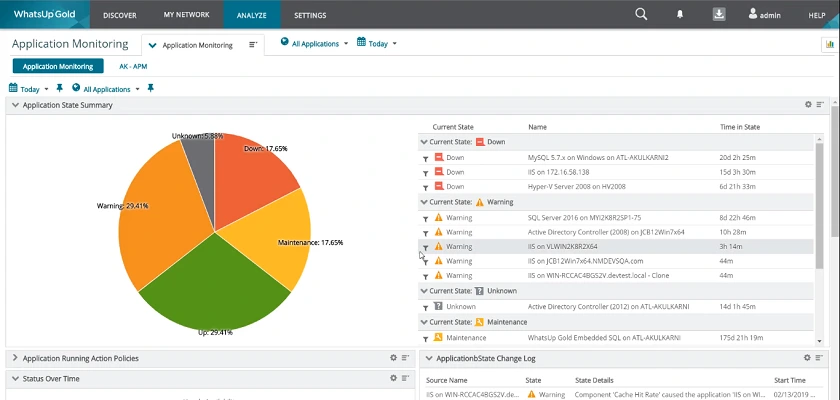This screenshot has height=400, width=840.
Task: Open dashboard menu icon beside Application Monitoring tab
Action: (253, 45)
